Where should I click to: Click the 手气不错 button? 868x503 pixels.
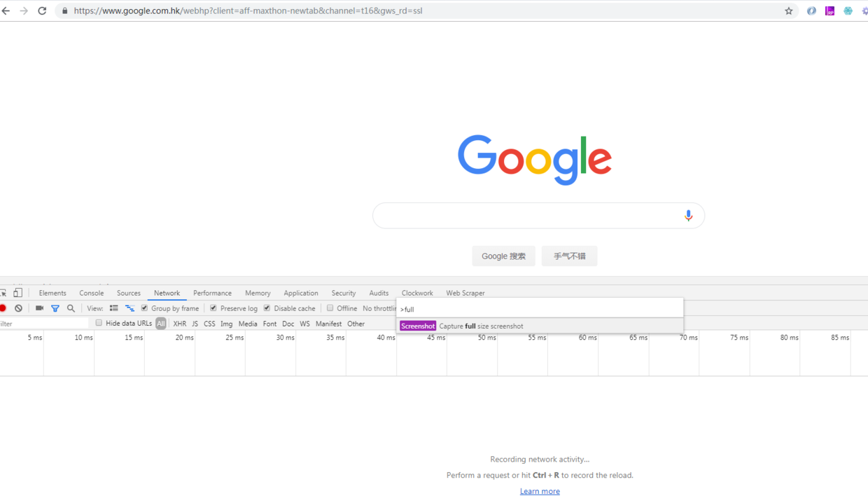click(570, 256)
